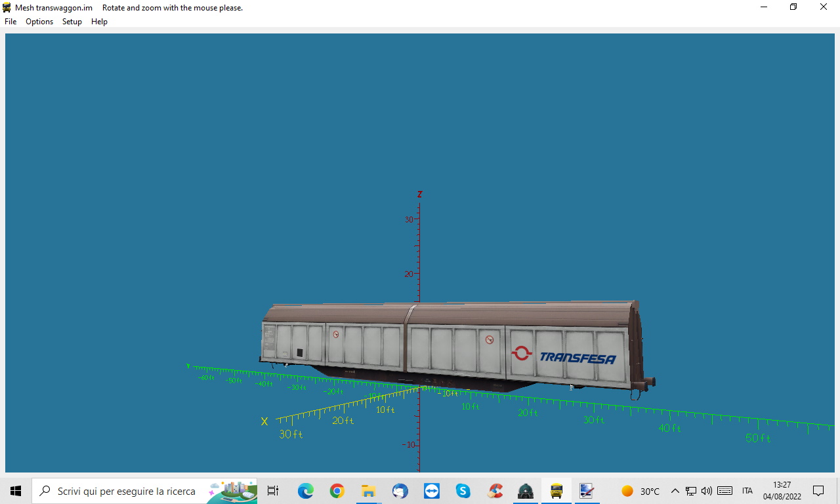Open touch keyboard tray icon
840x504 pixels.
click(x=725, y=491)
